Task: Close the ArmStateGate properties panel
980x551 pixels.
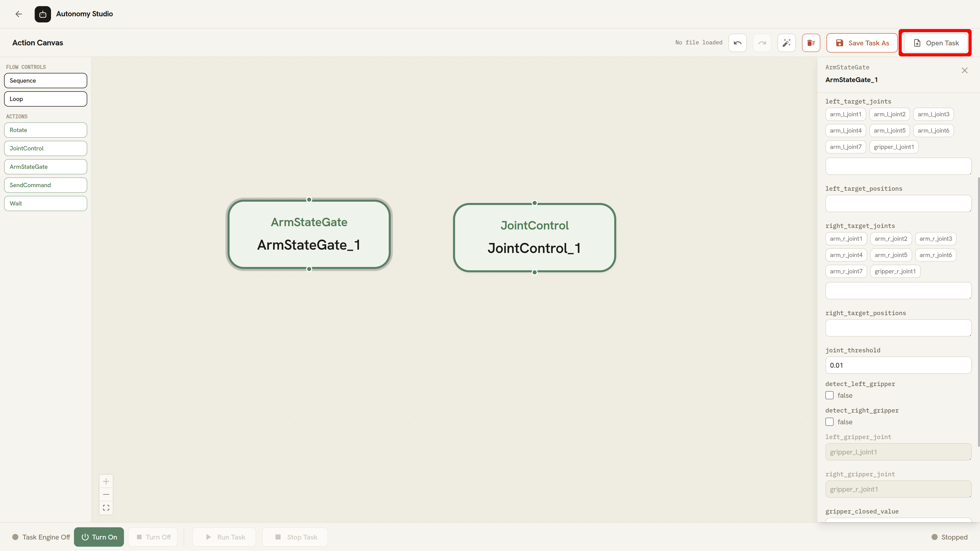Action: [x=964, y=70]
